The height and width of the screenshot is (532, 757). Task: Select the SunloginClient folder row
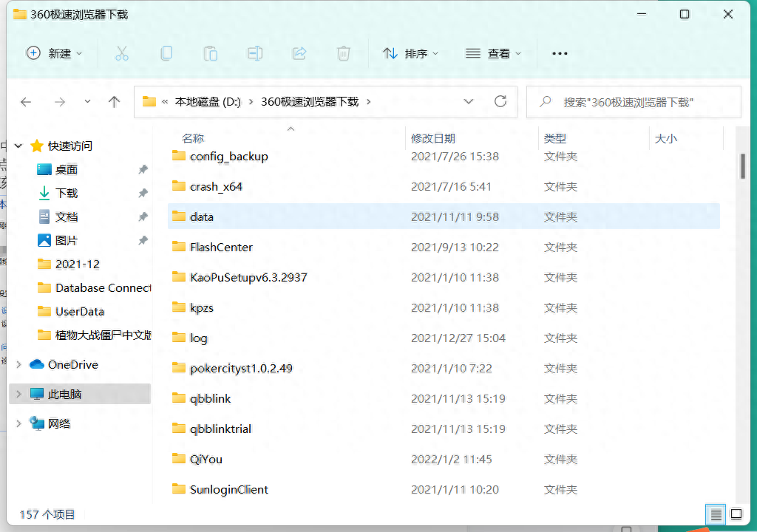coord(444,489)
